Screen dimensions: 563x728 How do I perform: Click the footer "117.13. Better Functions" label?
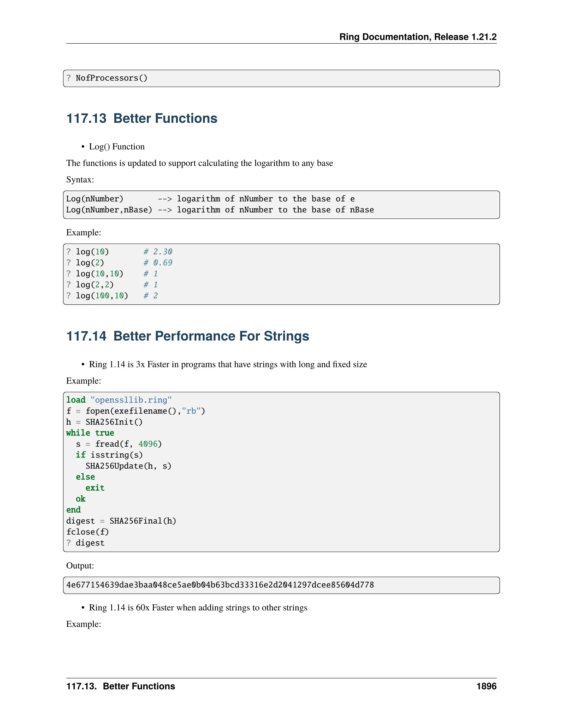pos(121,686)
